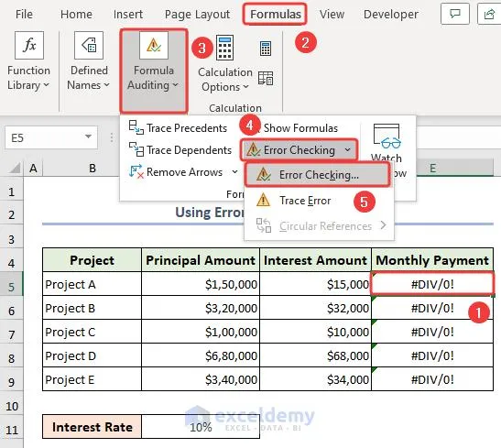
Task: Expand the Error Checking dropdown arrow
Action: (348, 149)
